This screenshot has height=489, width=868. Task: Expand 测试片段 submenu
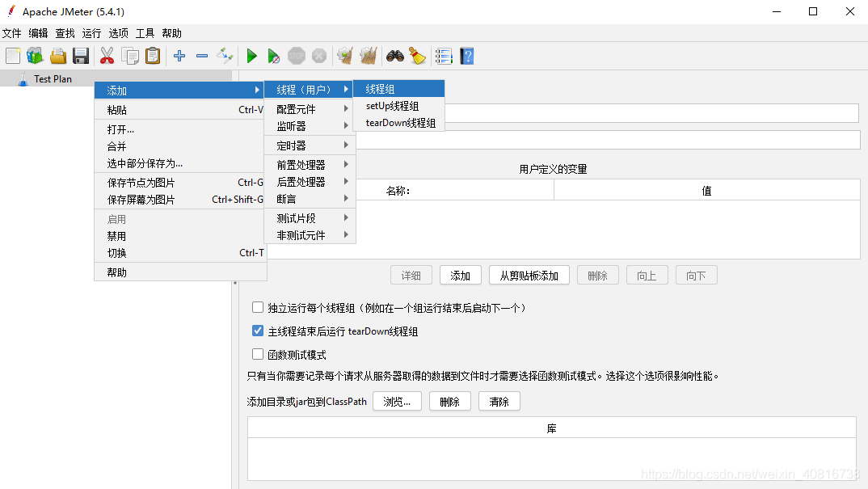(310, 218)
